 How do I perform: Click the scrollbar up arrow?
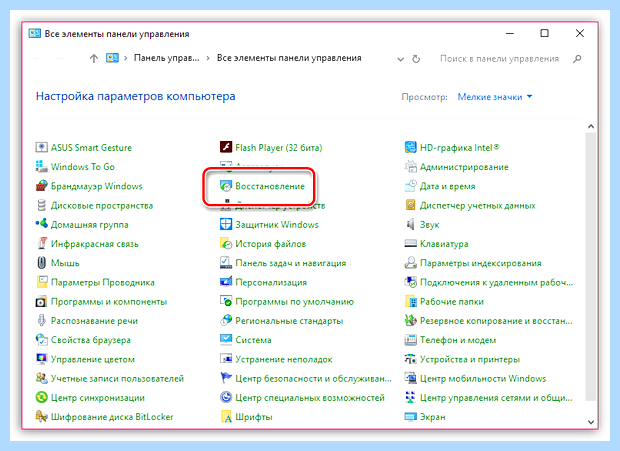point(591,126)
